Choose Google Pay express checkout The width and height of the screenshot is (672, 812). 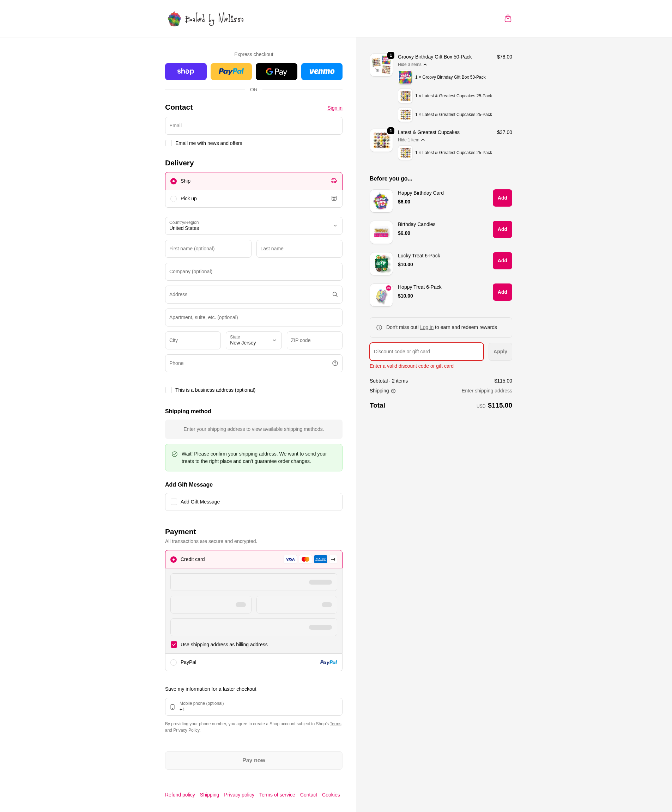point(276,72)
